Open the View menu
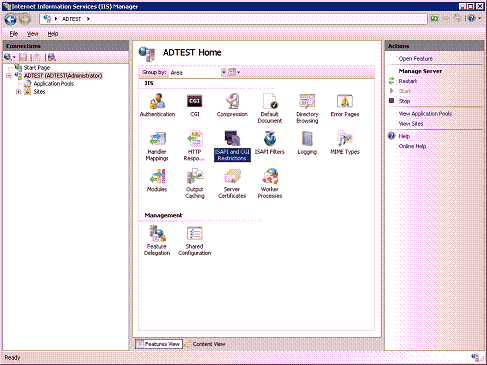Screen dimensions: 487x365 32,34
